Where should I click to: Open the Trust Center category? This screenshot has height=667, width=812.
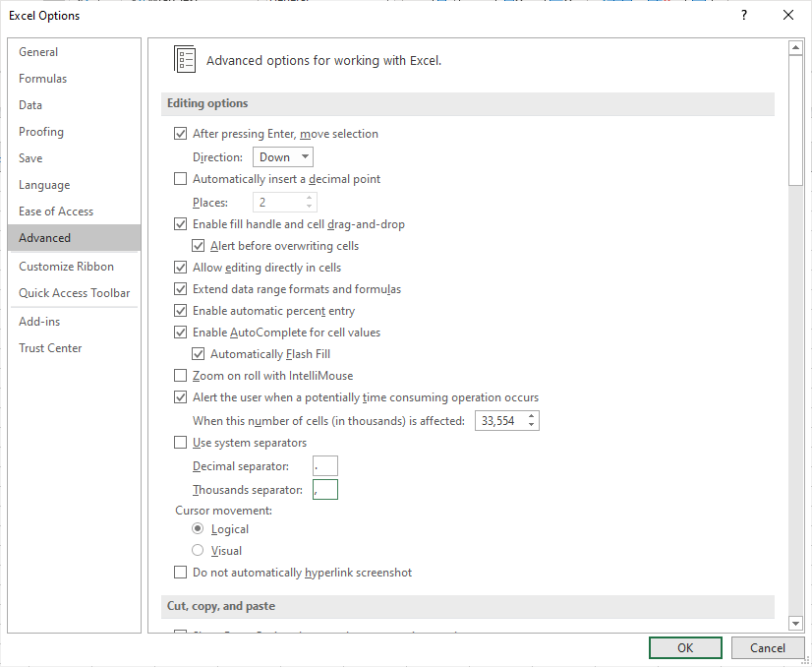tap(50, 347)
